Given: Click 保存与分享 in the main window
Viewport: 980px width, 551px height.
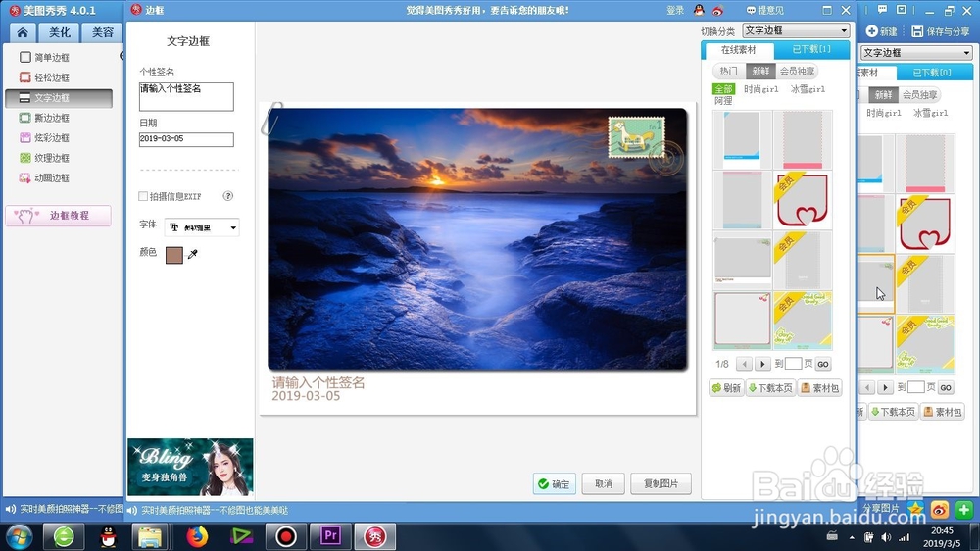Looking at the screenshot, I should tap(941, 31).
